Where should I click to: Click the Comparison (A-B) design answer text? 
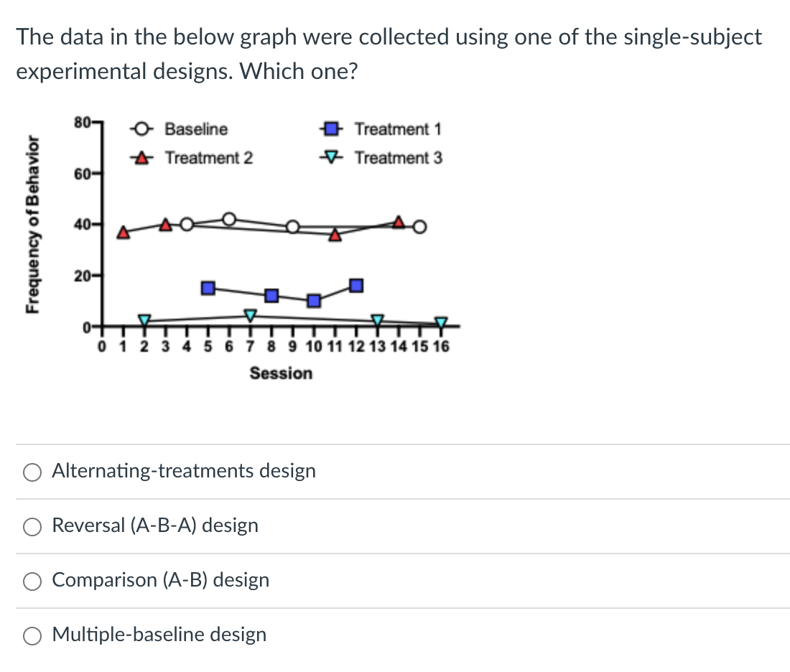tap(161, 580)
